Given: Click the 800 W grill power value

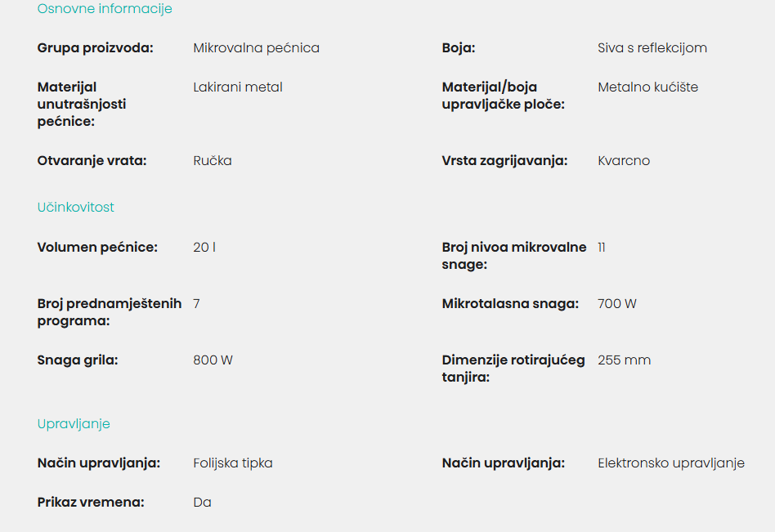Looking at the screenshot, I should 213,360.
